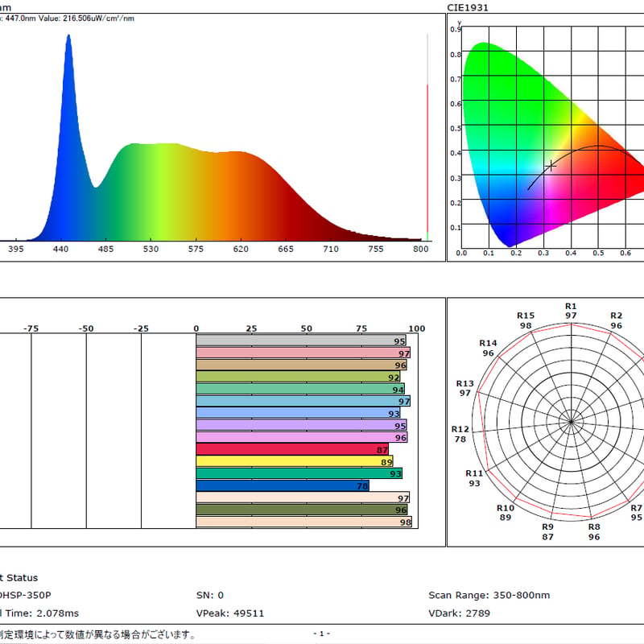644x644 pixels.
Task: Click the 447nm blue spectrum peak
Action: click(68, 37)
